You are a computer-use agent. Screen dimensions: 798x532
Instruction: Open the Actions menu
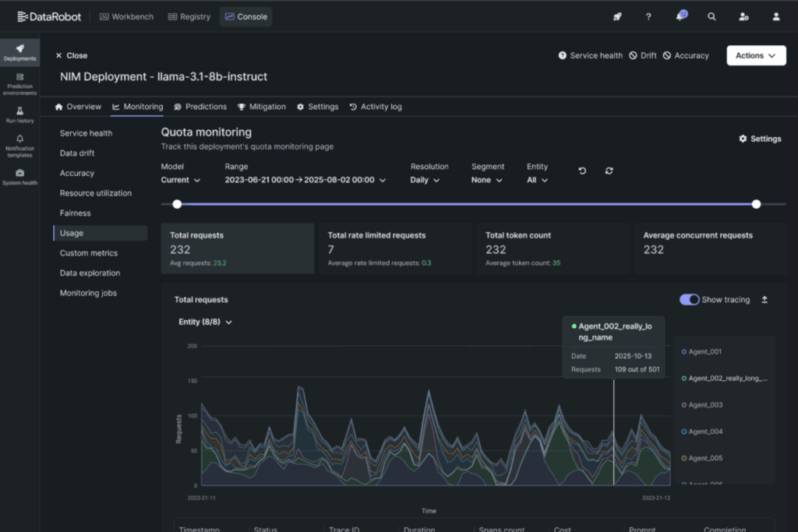[x=755, y=55]
